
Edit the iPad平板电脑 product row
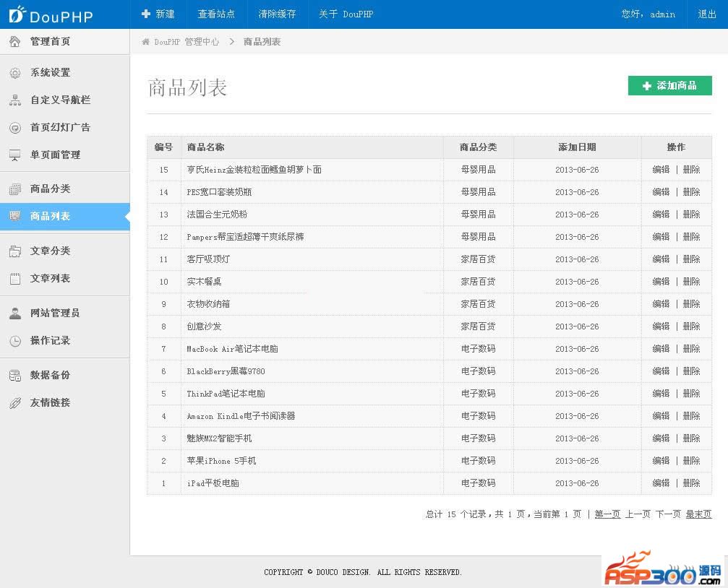coord(661,483)
